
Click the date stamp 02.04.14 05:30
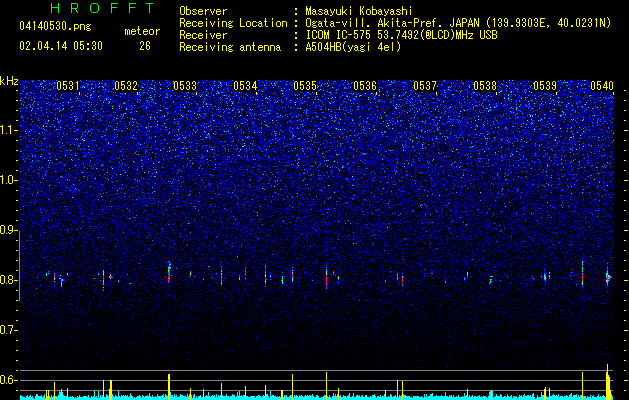61,46
